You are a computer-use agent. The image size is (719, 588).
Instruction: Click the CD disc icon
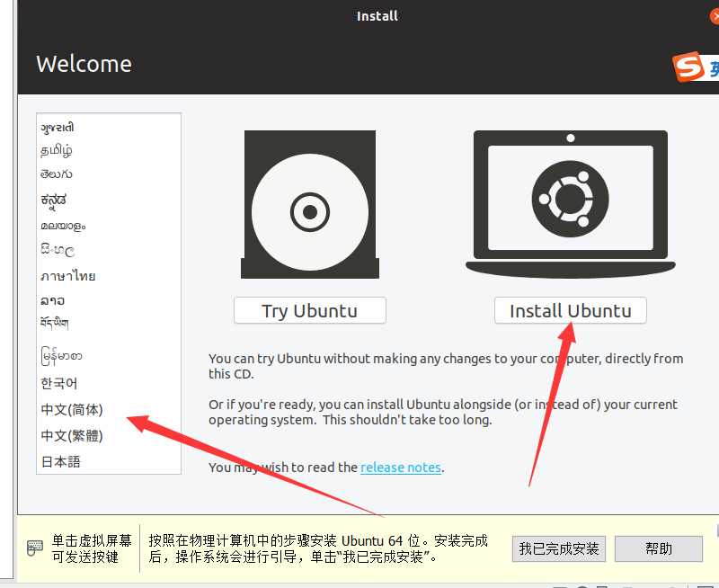click(x=310, y=205)
